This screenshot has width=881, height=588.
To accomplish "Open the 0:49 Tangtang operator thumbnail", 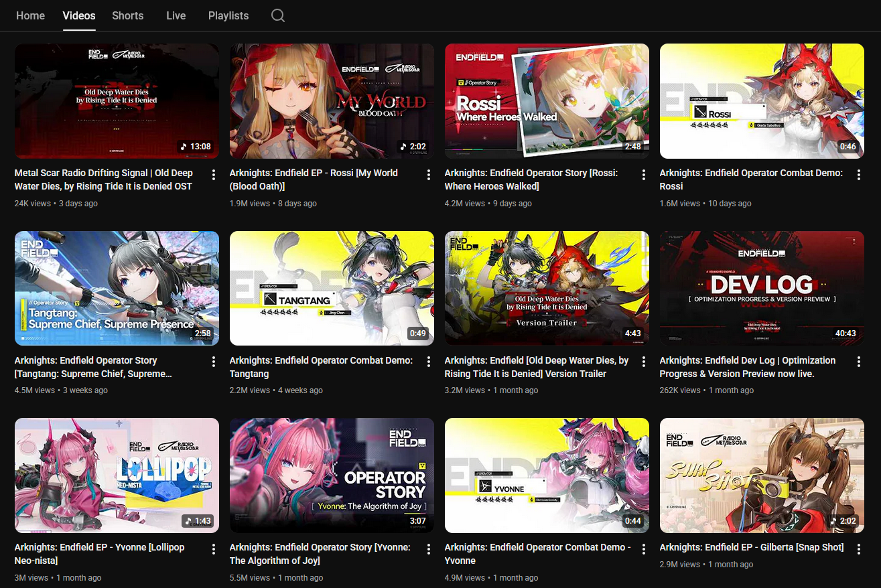I will (332, 288).
